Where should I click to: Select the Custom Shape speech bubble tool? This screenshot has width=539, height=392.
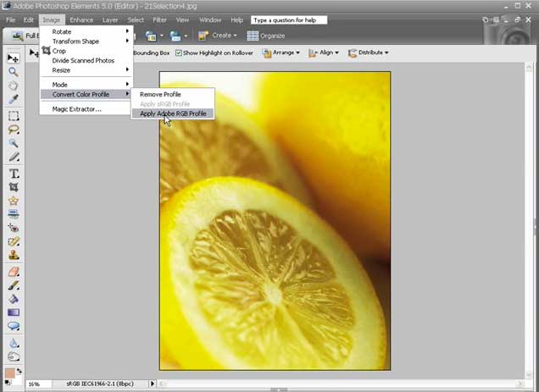14,326
